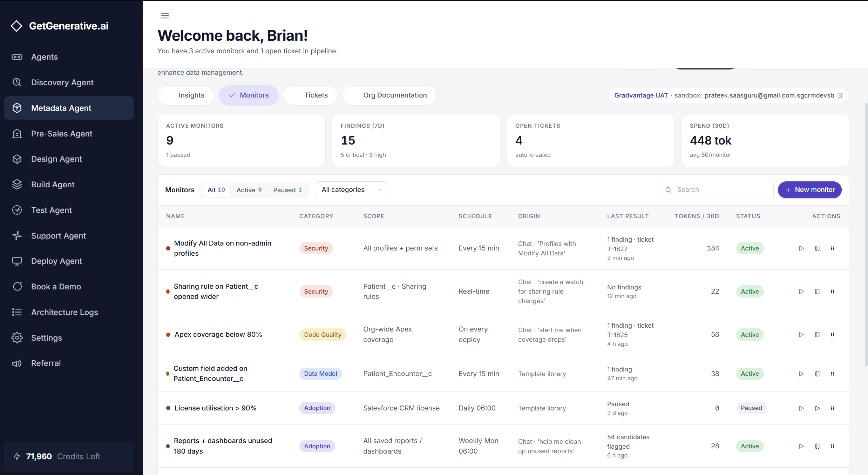Click the Findings (7D) summary card
Image resolution: width=868 pixels, height=475 pixels.
(x=416, y=140)
